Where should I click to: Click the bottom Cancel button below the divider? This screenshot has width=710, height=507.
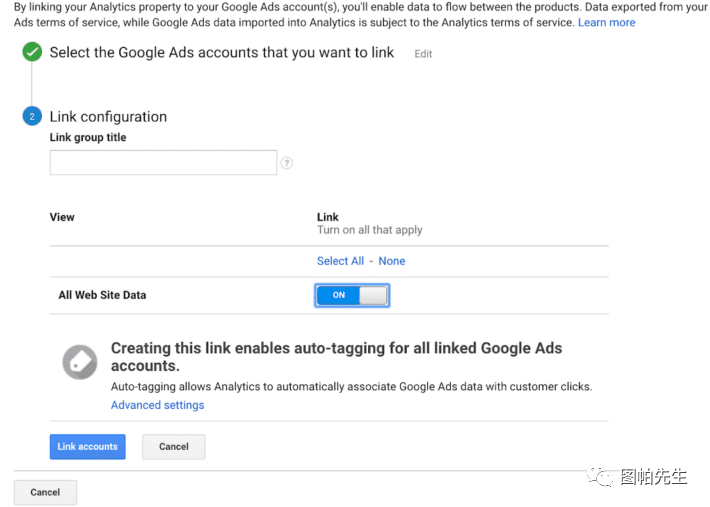click(45, 492)
